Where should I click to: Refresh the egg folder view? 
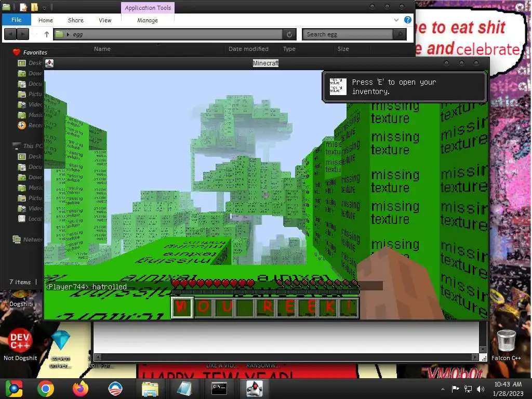click(289, 34)
